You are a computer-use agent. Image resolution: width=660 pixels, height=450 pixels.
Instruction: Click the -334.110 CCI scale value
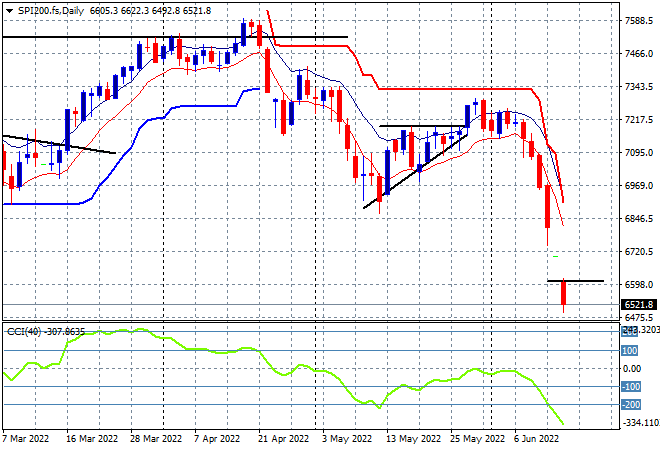[642, 423]
